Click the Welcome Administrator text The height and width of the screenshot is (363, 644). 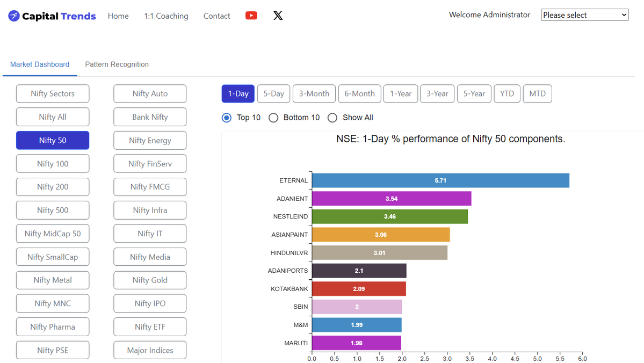489,15
